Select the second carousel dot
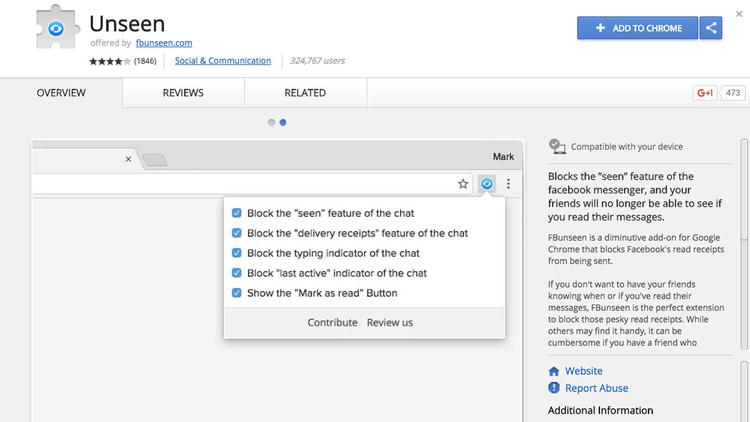The width and height of the screenshot is (750, 422). (283, 122)
